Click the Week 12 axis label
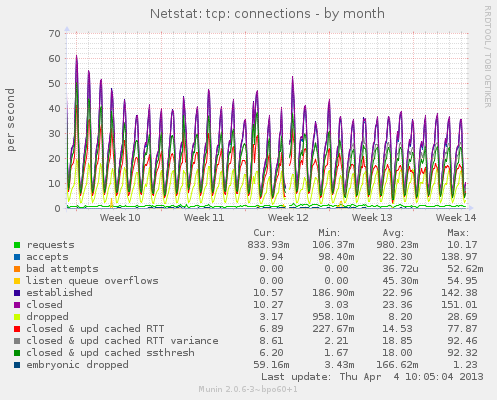This screenshot has height=400, width=497. click(288, 218)
